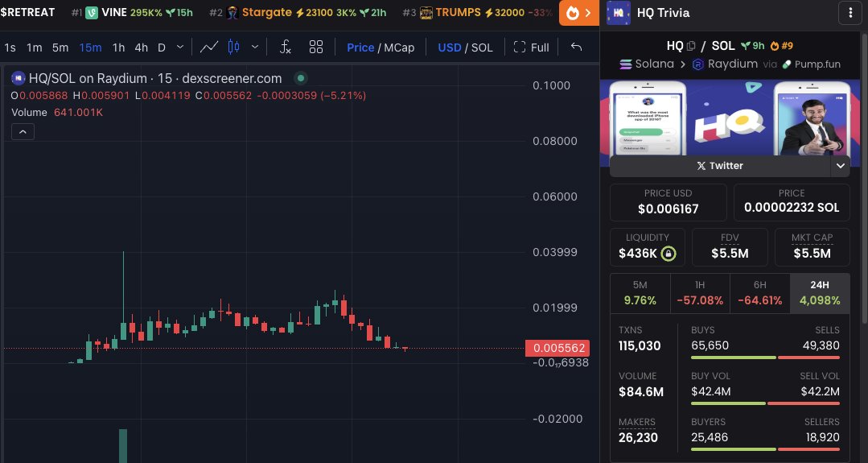This screenshot has width=868, height=463.
Task: Open the timeframe dropdown next to D
Action: pyautogui.click(x=180, y=48)
